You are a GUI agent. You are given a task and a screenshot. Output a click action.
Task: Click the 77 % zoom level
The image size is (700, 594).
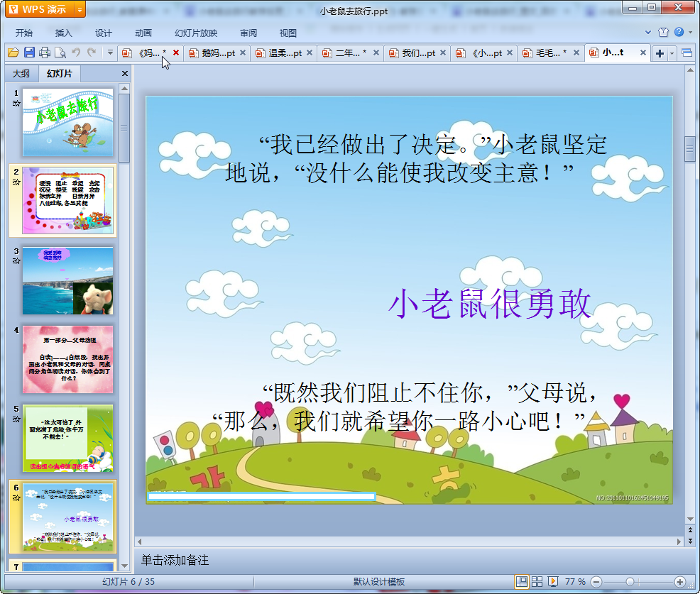click(575, 581)
